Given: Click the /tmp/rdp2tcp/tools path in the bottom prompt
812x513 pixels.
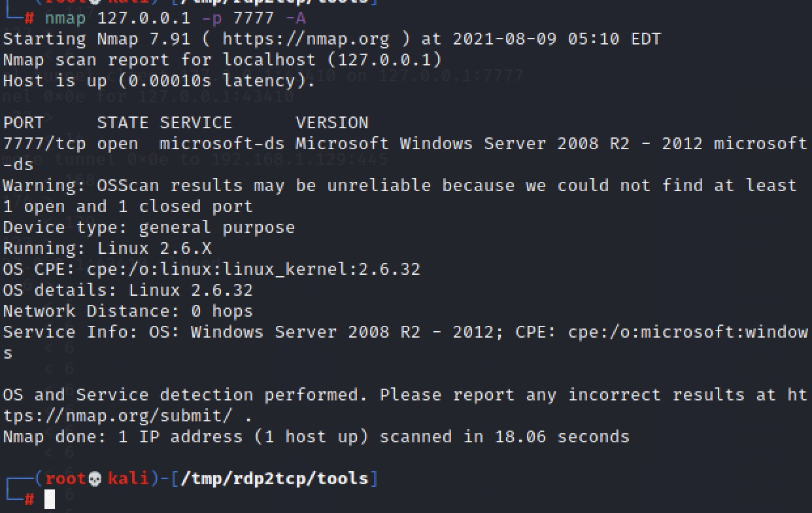Looking at the screenshot, I should point(275,479).
